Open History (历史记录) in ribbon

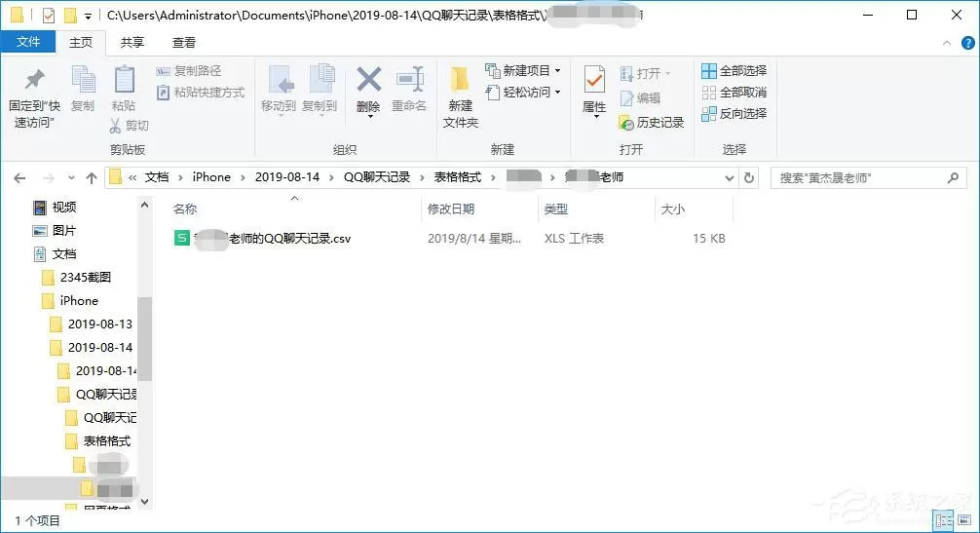652,123
